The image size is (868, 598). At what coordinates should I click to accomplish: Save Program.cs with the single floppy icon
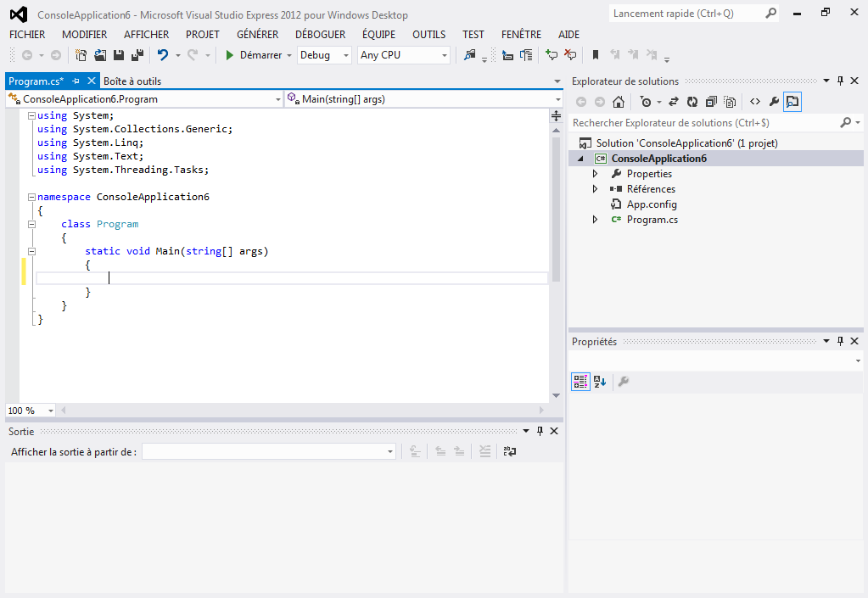click(119, 55)
